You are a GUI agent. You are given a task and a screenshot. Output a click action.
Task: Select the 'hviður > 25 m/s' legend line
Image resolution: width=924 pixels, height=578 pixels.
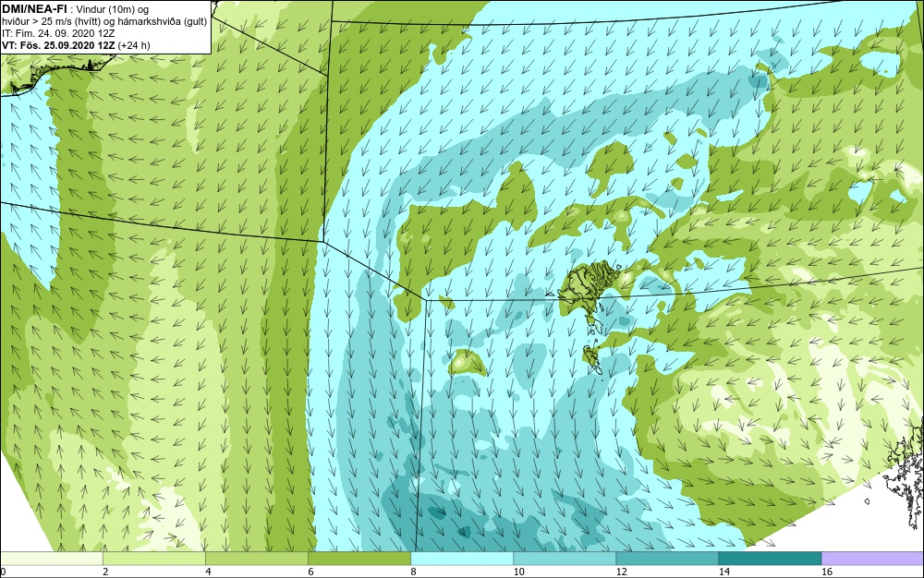pyautogui.click(x=103, y=21)
